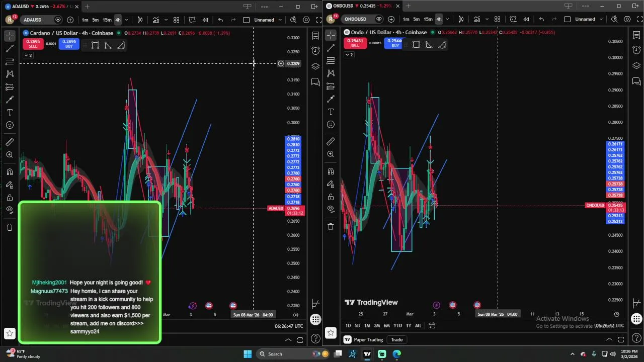Toggle lock all drawings in ADAUSD toolbar
Image resolution: width=644 pixels, height=362 pixels.
[10, 198]
